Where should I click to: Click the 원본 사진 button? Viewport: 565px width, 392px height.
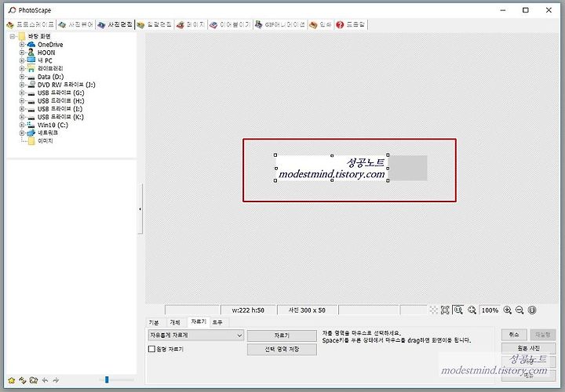tap(528, 348)
